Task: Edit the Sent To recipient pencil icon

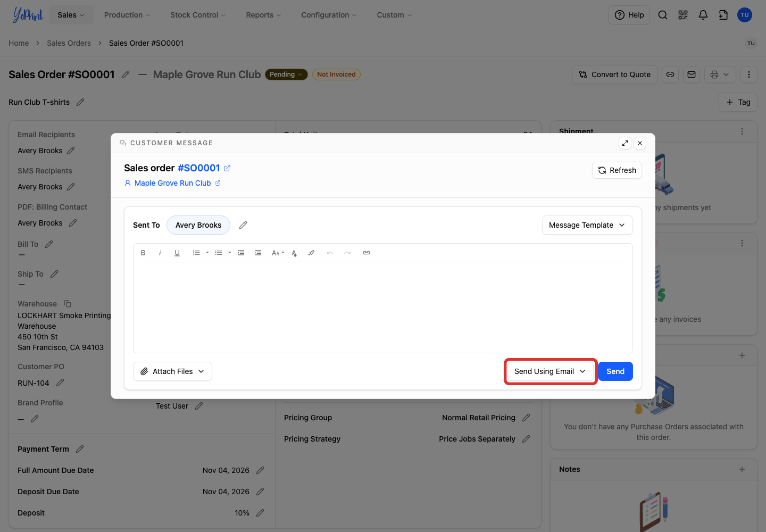Action: pos(243,225)
